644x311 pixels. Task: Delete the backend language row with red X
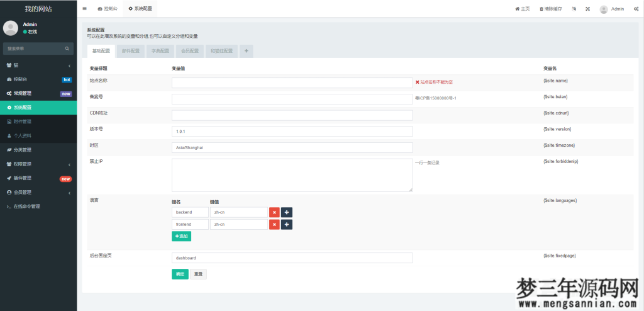click(x=274, y=212)
